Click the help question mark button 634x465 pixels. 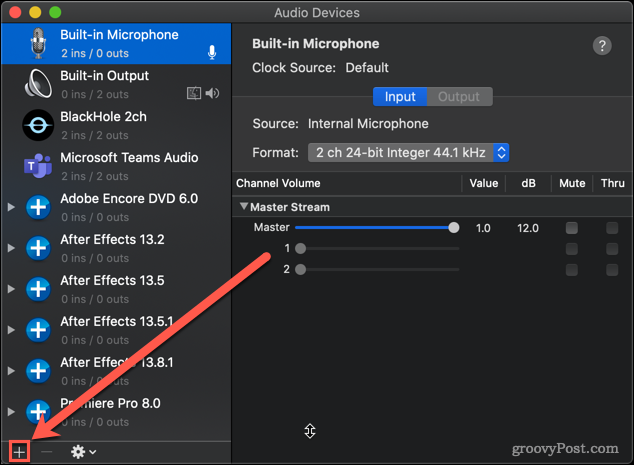602,45
